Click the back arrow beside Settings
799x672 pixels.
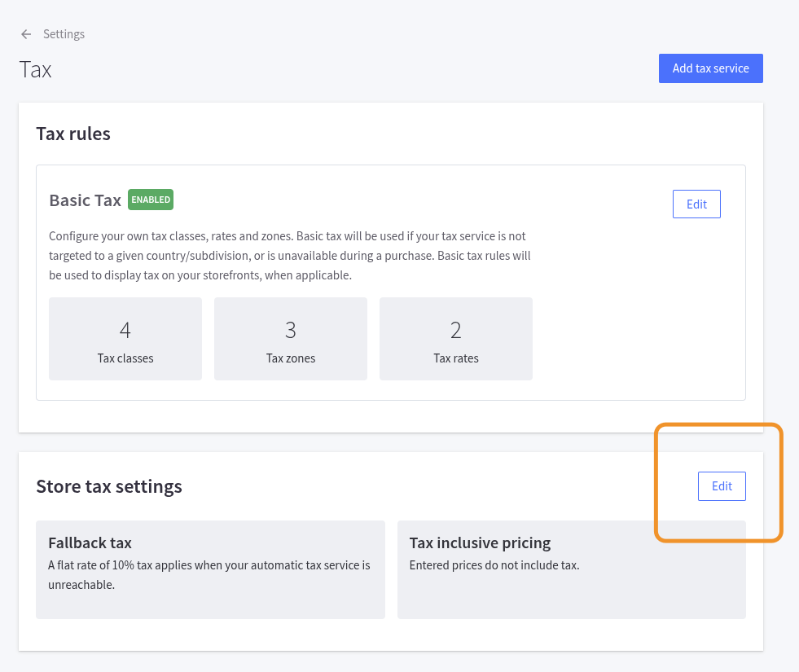25,33
